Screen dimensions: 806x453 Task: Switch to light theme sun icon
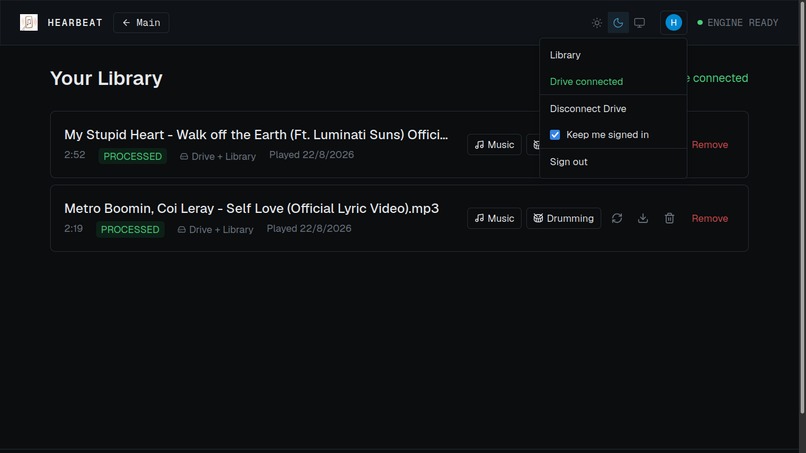pyautogui.click(x=597, y=23)
